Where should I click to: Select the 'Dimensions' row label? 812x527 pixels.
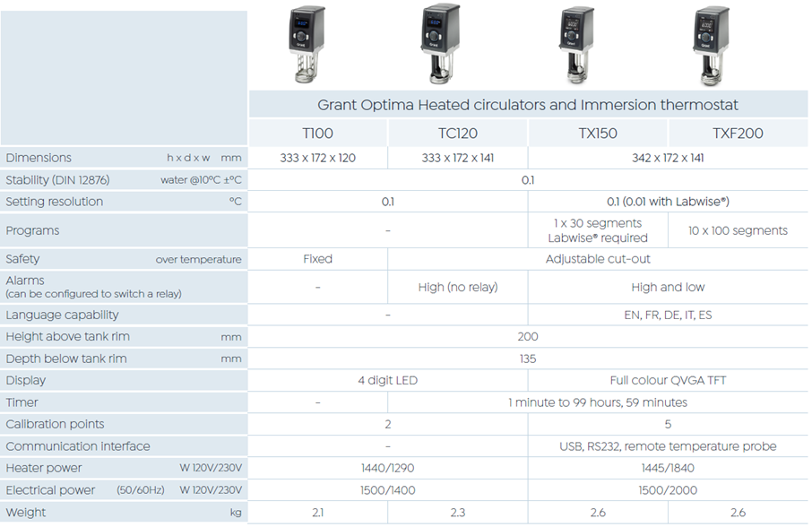tap(39, 158)
